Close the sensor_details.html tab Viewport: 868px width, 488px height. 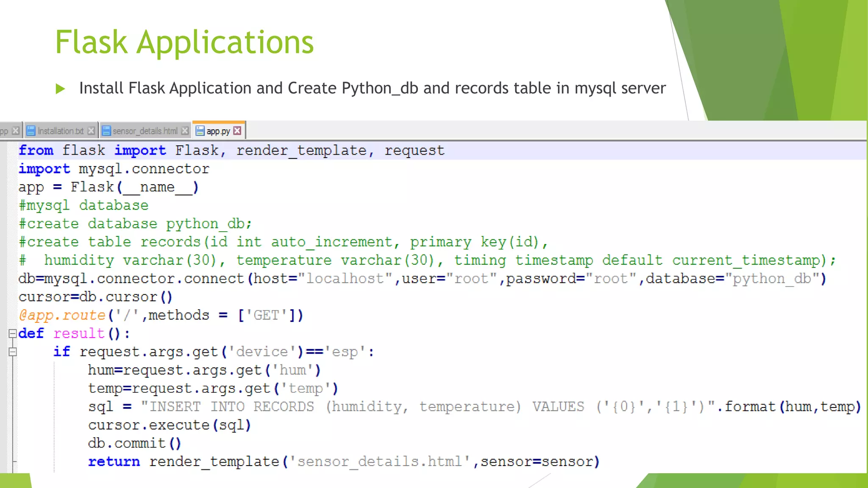pos(185,130)
